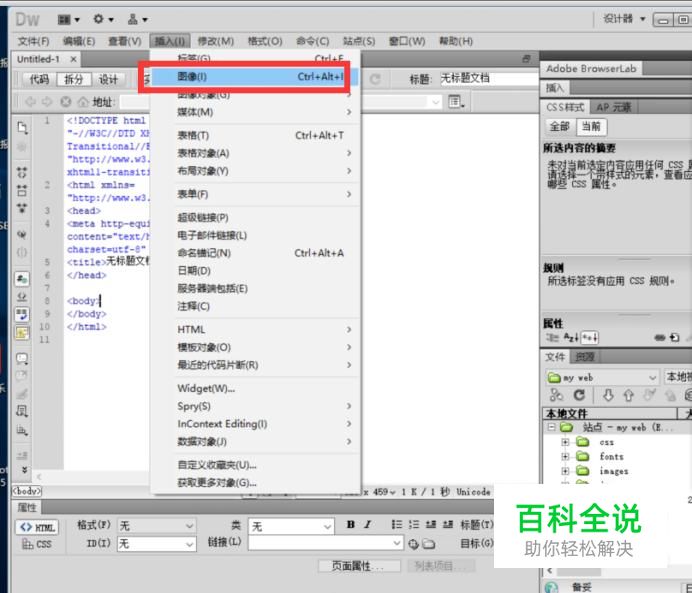The width and height of the screenshot is (692, 593).
Task: Open the 插入 panel tab
Action: tap(555, 88)
